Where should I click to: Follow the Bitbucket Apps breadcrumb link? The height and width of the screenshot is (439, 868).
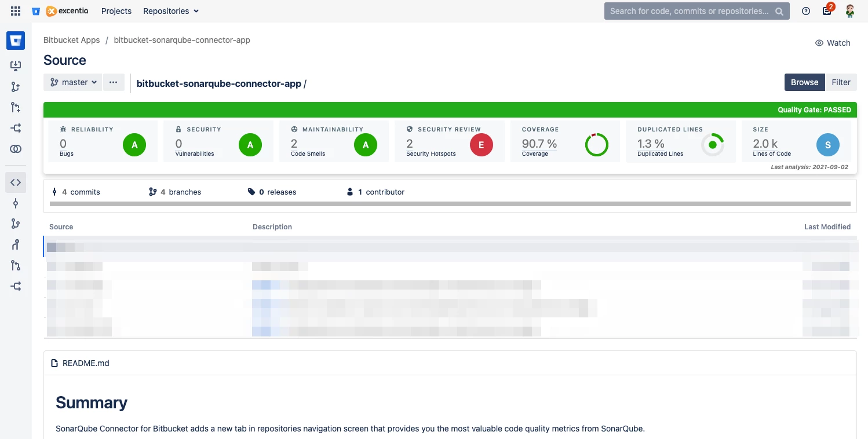click(71, 40)
